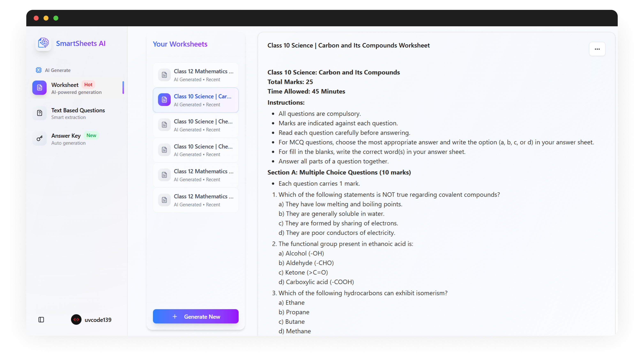Click the green macOS maximize window button
Viewport: 644px width, 362px height.
pyautogui.click(x=56, y=18)
